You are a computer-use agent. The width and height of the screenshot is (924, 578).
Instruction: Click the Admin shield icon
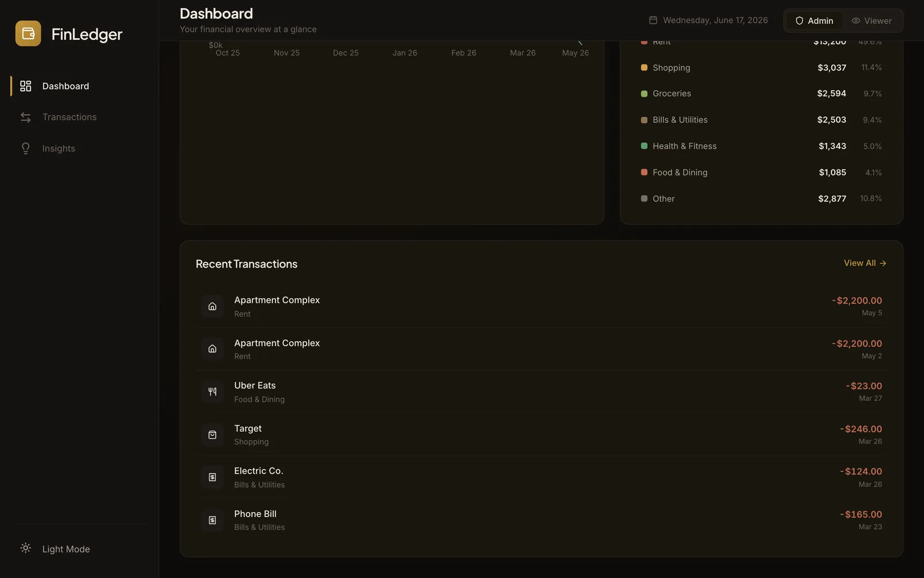pyautogui.click(x=799, y=21)
